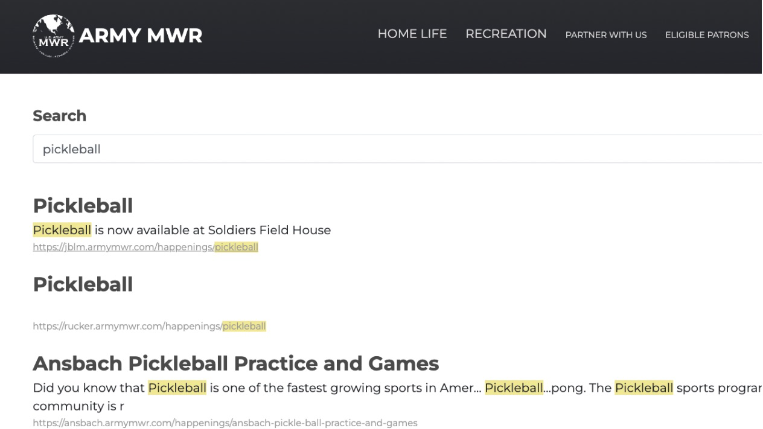Screen dimensions: 763x429
Task: Click highlighted Pickleball word starting the Soldiers snippet
Action: [62, 230]
